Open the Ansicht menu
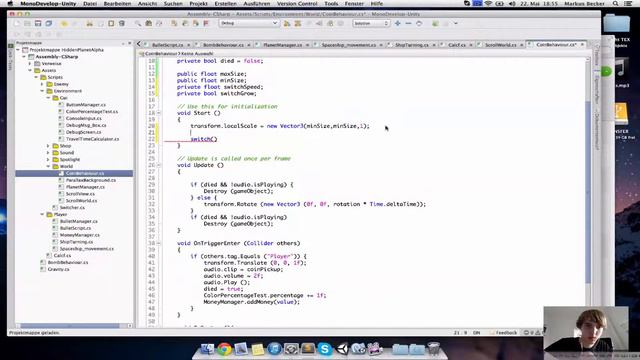Image resolution: width=640 pixels, height=360 pixels. point(147,4)
